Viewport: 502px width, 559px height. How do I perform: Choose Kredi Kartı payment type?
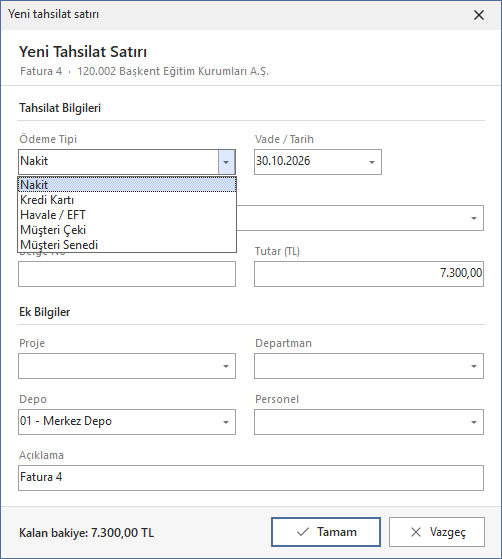pyautogui.click(x=127, y=200)
